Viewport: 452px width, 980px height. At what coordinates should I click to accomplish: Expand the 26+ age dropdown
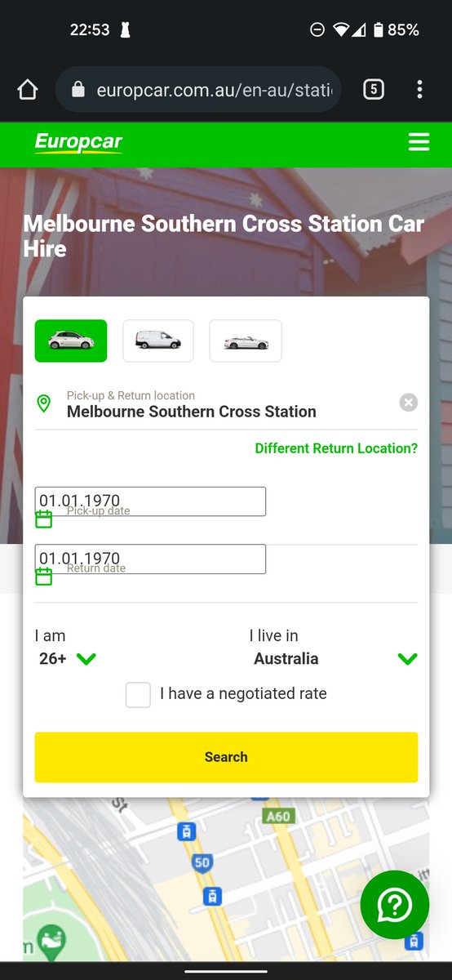click(x=68, y=658)
